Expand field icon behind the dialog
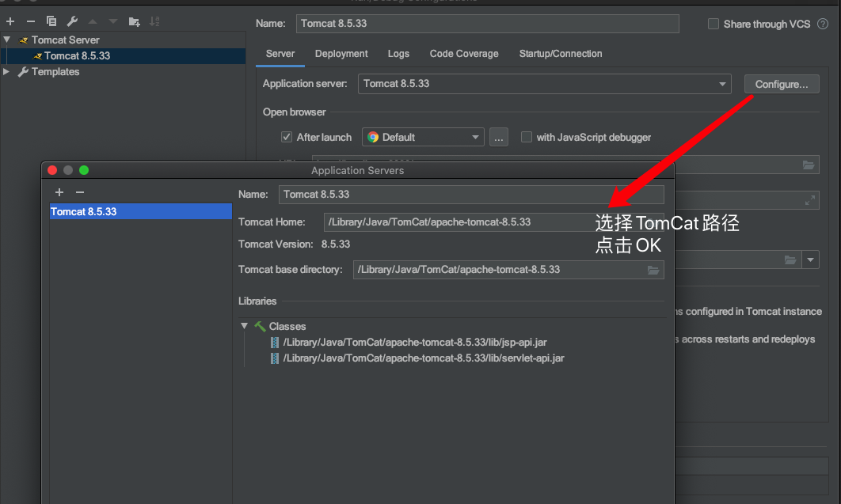 810,201
